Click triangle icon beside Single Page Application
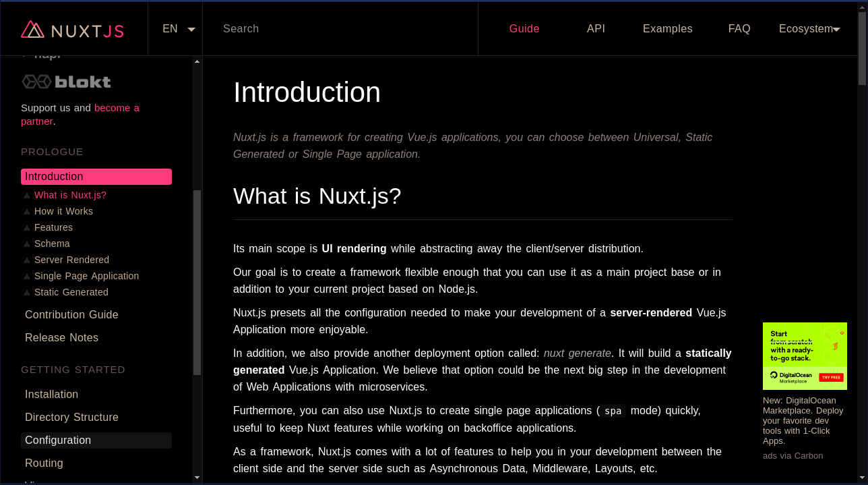This screenshot has height=485, width=868. click(x=27, y=277)
